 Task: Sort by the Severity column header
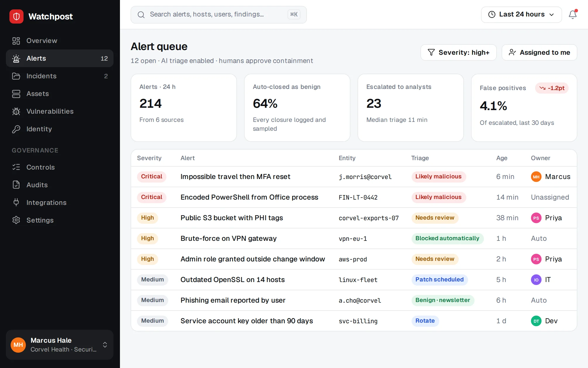pyautogui.click(x=149, y=158)
